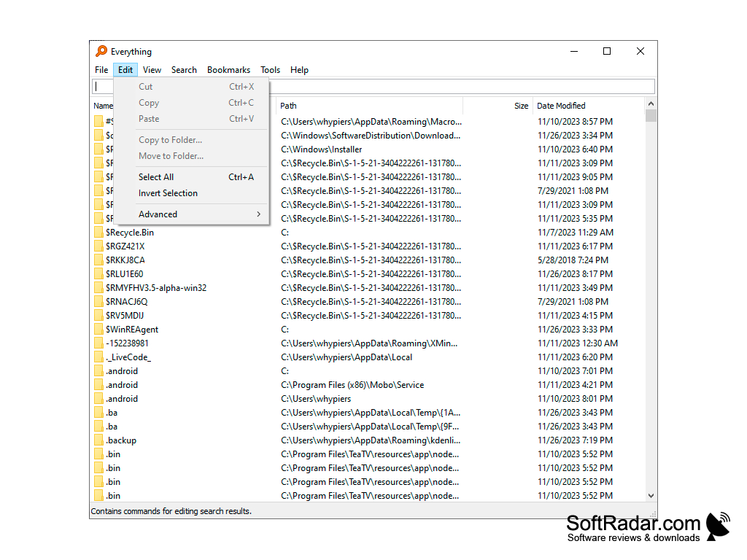
Task: Select -152238981 folder name
Action: (127, 343)
